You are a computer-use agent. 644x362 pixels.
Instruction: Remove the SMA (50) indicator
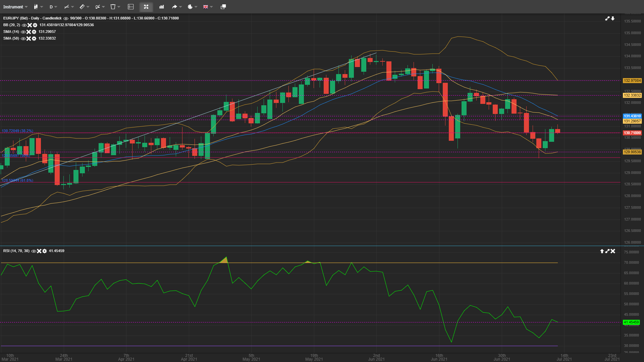coord(29,39)
